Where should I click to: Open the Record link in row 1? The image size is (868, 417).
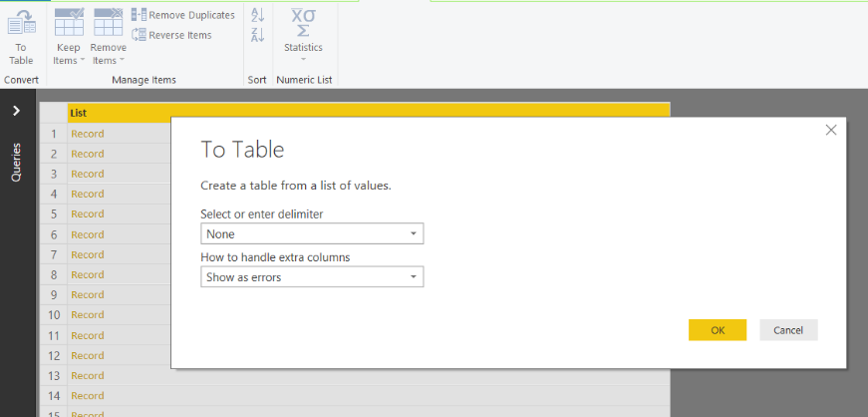pyautogui.click(x=88, y=134)
